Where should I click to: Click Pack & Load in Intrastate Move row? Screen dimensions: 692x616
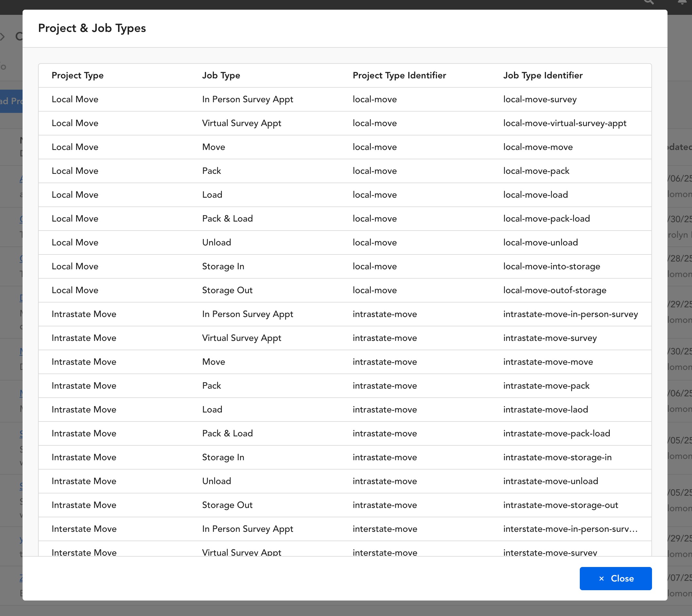click(x=227, y=433)
